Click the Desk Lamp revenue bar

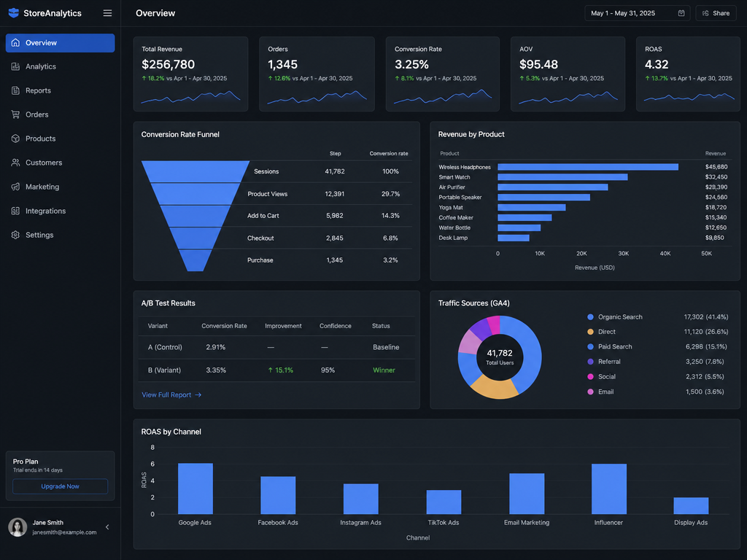point(514,238)
